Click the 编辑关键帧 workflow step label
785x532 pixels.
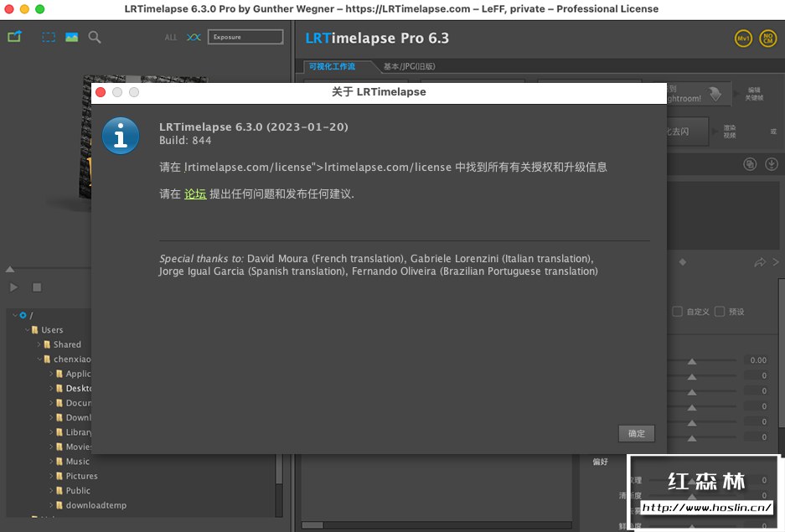tap(754, 94)
